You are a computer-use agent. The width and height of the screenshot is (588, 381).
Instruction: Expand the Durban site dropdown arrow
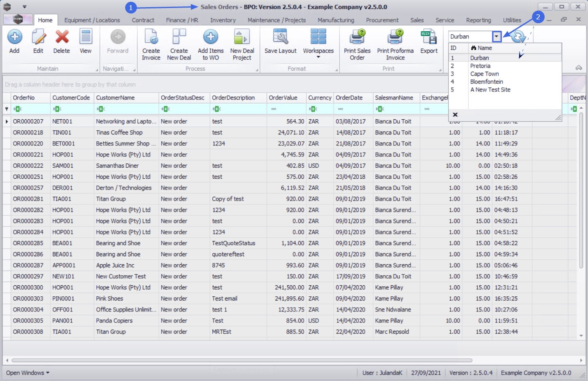pyautogui.click(x=497, y=37)
